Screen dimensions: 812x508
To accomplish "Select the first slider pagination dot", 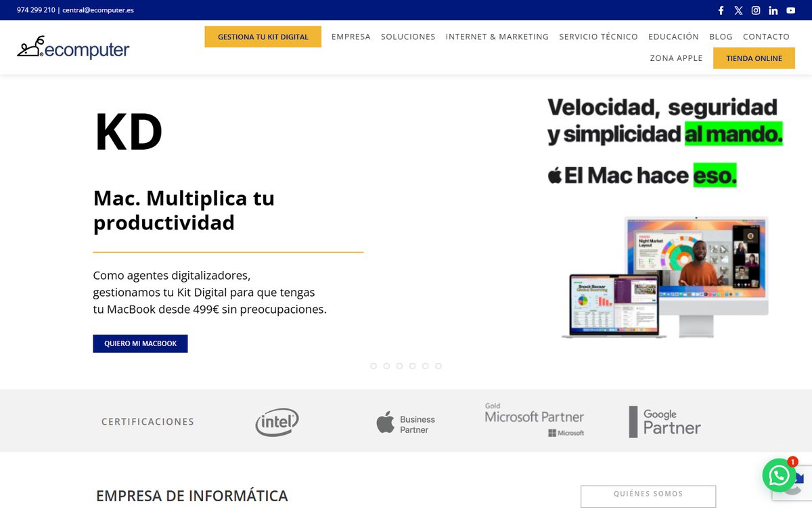I will pos(374,366).
